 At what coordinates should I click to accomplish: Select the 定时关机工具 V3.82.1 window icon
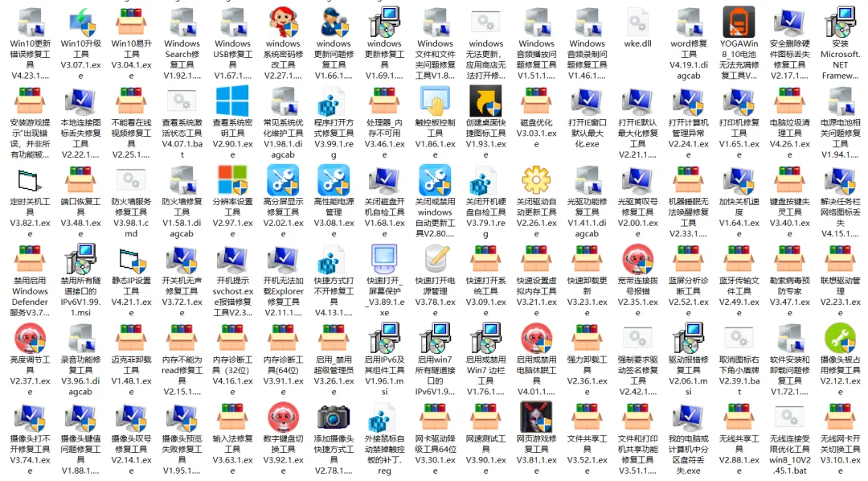30,181
